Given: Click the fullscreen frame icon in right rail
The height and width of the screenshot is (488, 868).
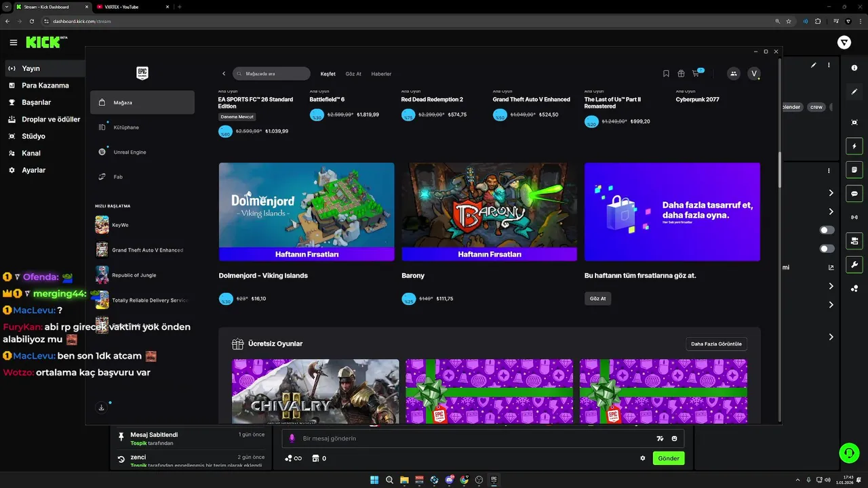Looking at the screenshot, I should [x=854, y=122].
